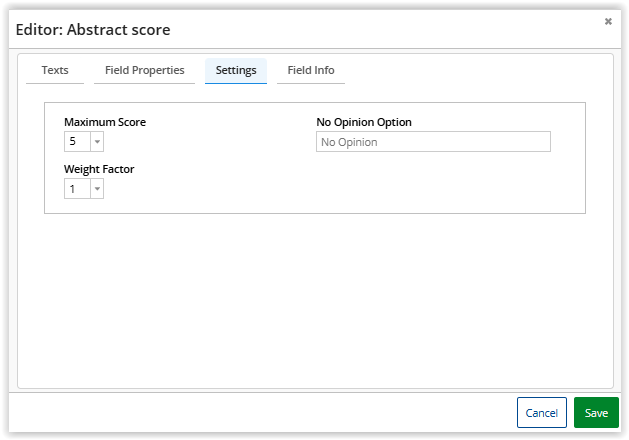The height and width of the screenshot is (440, 629).
Task: Click blank area inside the settings group box
Action: point(400,185)
